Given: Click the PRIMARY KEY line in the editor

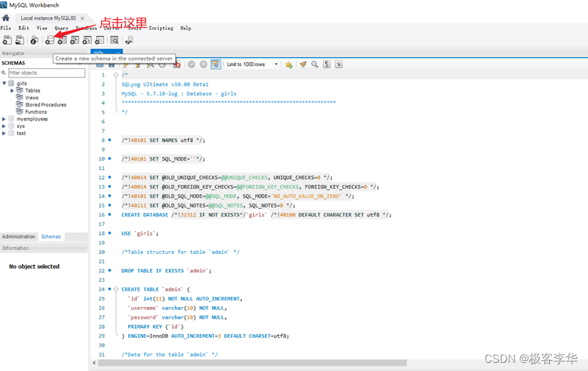Looking at the screenshot, I should 155,326.
